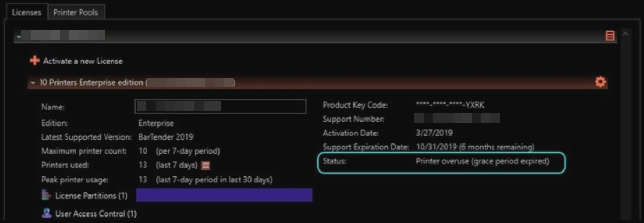
Task: Select the 10 Printers Enterprise edition header
Action: tap(318, 82)
